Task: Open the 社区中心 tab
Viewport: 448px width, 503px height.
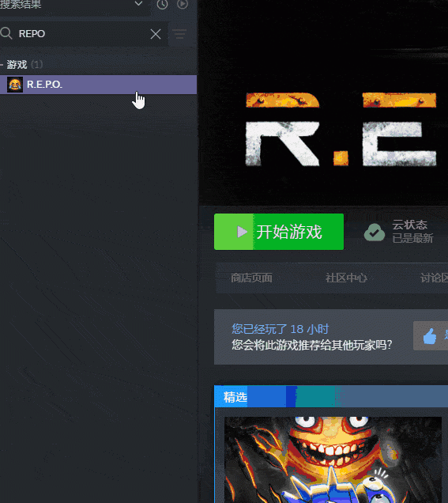Action: tap(346, 278)
